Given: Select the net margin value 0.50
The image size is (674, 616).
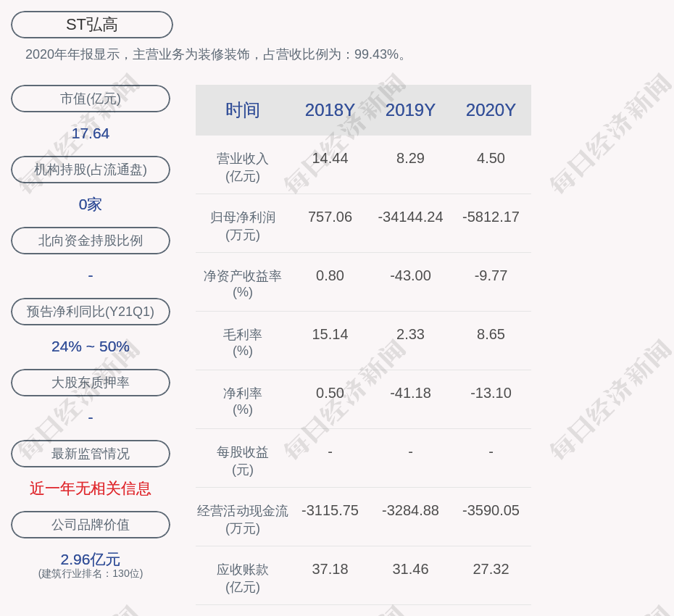Looking at the screenshot, I should (330, 393).
